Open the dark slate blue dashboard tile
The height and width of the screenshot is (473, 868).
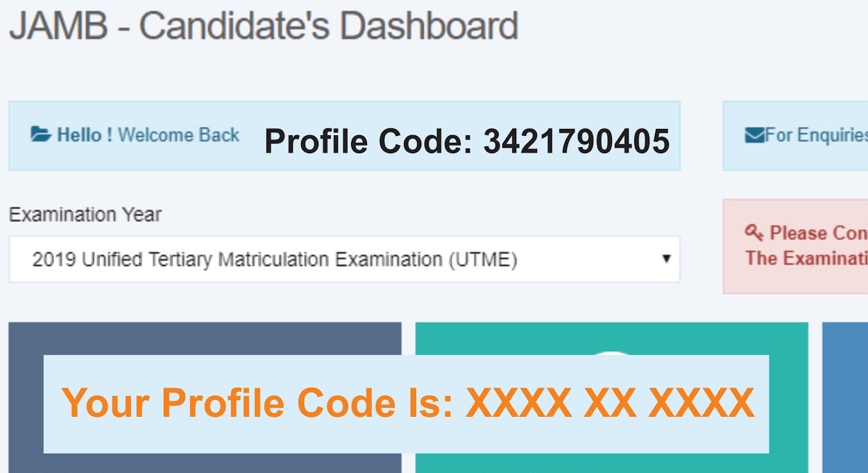(x=205, y=338)
